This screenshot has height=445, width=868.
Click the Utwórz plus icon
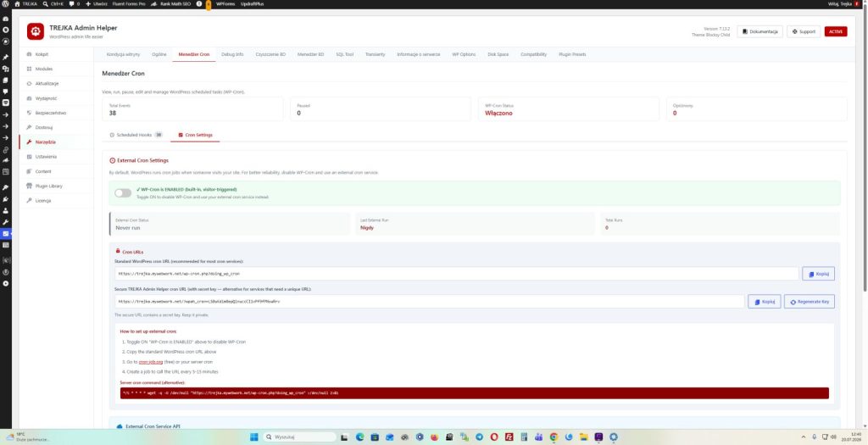[x=87, y=4]
